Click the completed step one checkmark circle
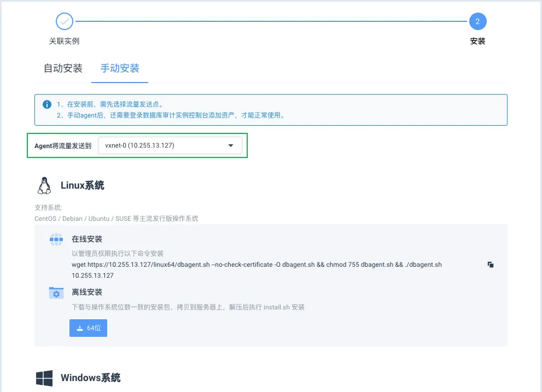The image size is (542, 392). pyautogui.click(x=65, y=22)
